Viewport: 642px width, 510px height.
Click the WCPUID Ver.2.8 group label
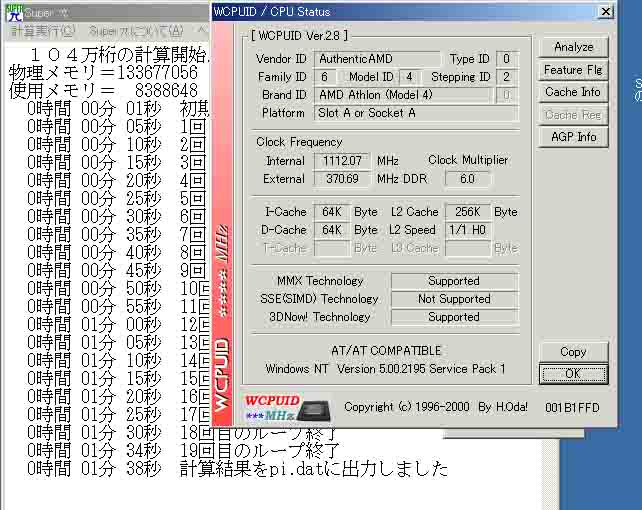click(x=300, y=36)
